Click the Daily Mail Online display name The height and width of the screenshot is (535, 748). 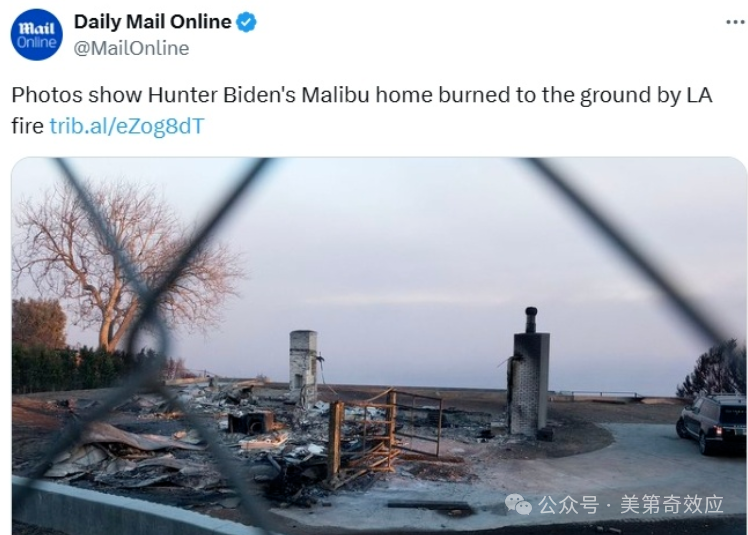(153, 22)
